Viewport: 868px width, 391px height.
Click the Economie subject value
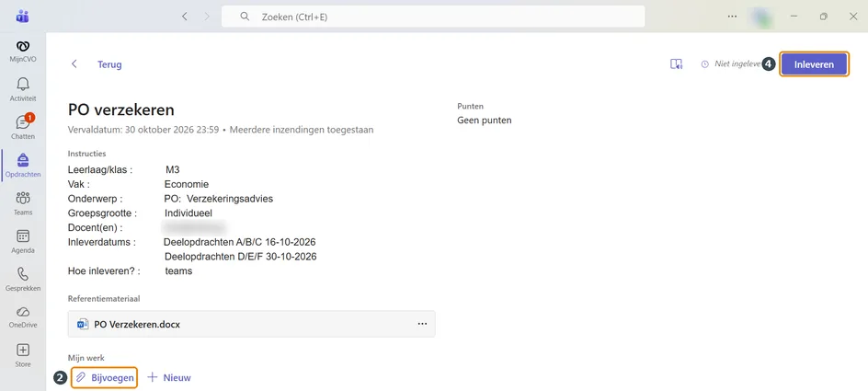click(x=187, y=184)
